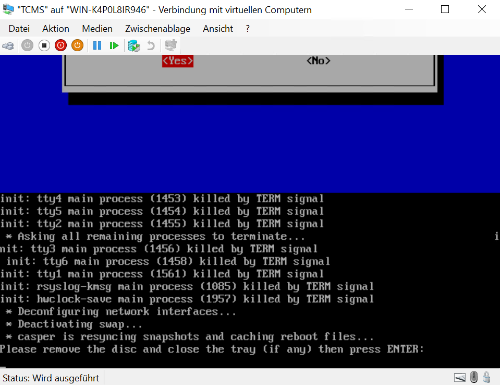Click the 'tty6 main process (1458)' line
The height and width of the screenshot is (385, 500).
[168, 261]
